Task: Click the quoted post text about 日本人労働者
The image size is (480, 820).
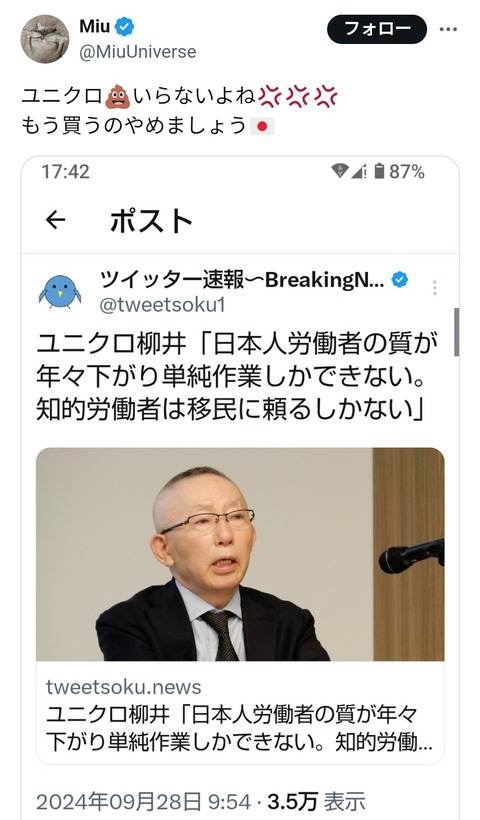Action: [237, 377]
